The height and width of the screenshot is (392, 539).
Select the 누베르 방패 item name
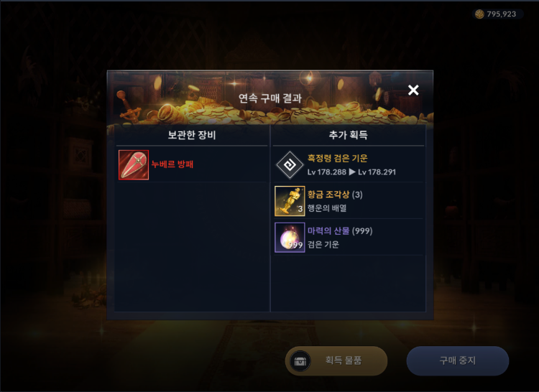172,164
